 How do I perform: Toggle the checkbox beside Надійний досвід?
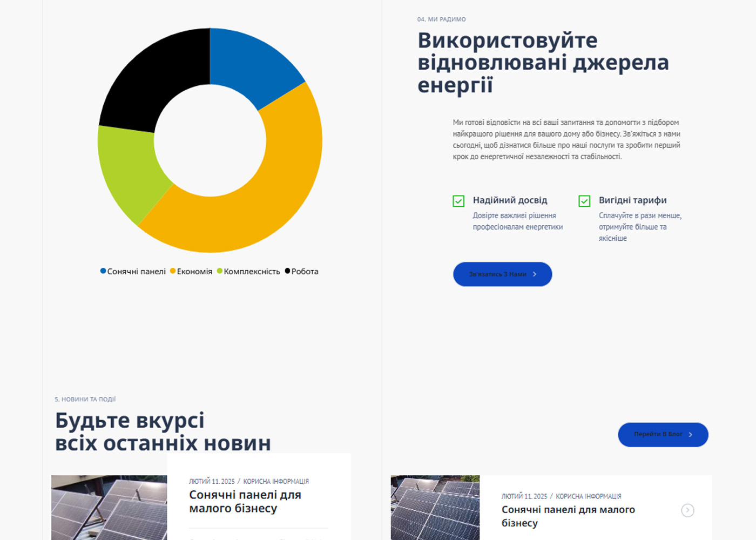click(x=458, y=201)
